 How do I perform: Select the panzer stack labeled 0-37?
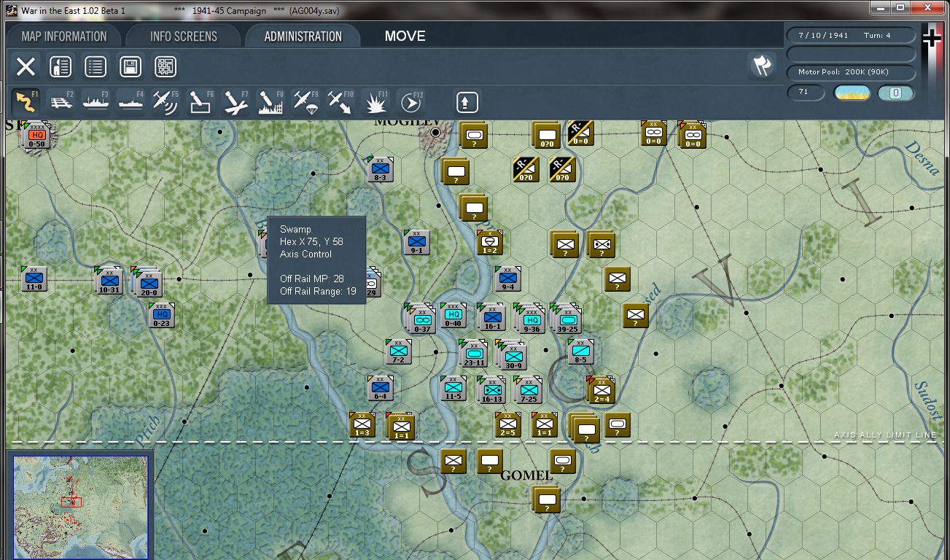pos(419,319)
